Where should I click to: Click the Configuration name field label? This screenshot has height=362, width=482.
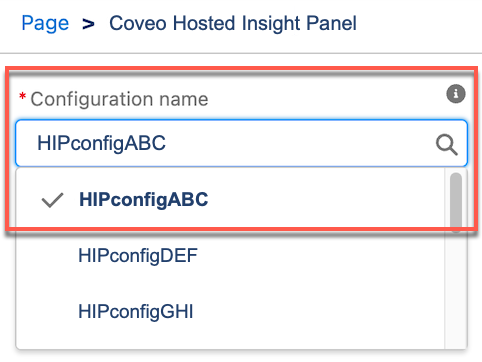point(119,99)
